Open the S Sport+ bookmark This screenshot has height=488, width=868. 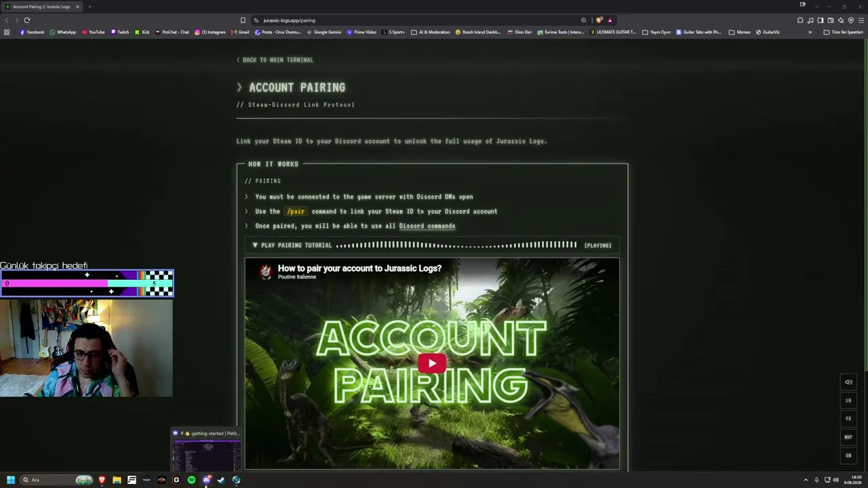(x=393, y=32)
